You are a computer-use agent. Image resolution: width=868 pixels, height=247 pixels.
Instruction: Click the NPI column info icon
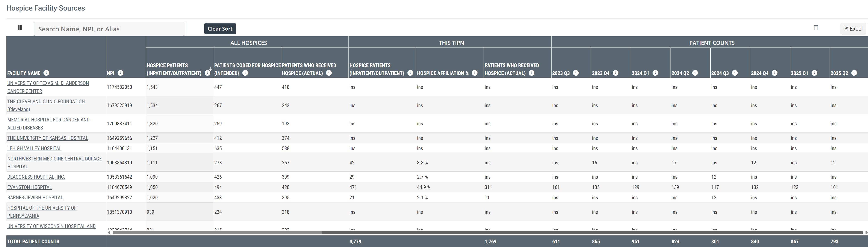(x=121, y=73)
